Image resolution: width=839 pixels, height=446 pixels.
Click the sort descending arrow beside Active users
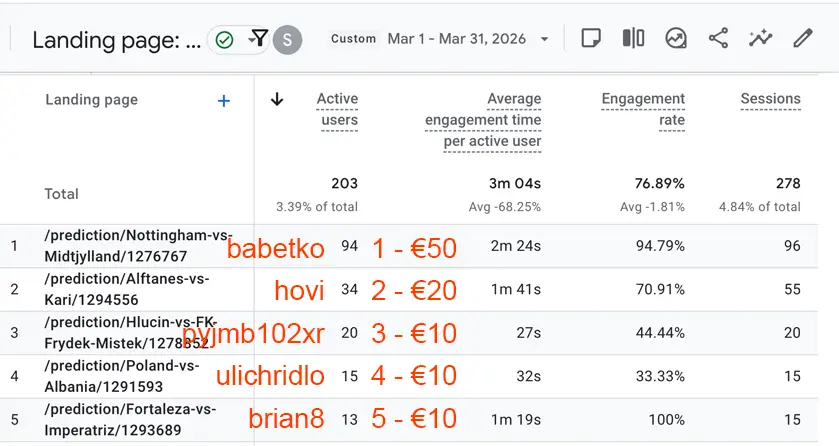tap(277, 99)
